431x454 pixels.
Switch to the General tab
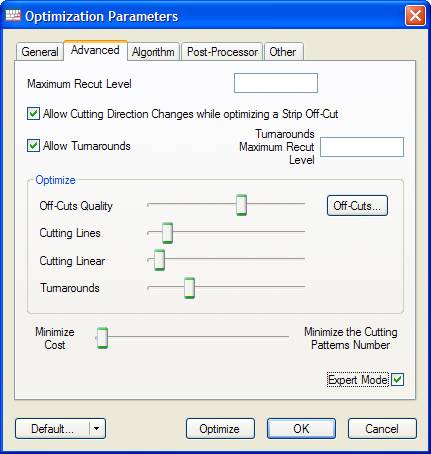(x=40, y=52)
